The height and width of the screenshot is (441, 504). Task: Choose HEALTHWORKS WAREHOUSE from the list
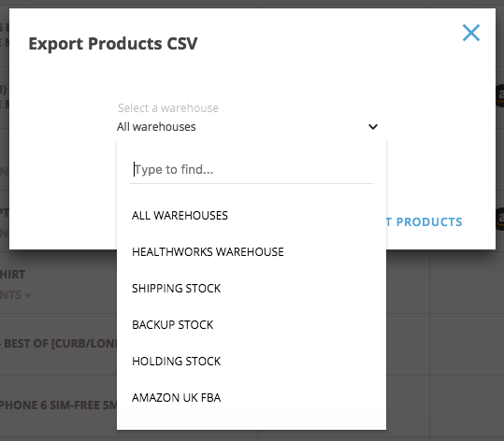(x=208, y=252)
